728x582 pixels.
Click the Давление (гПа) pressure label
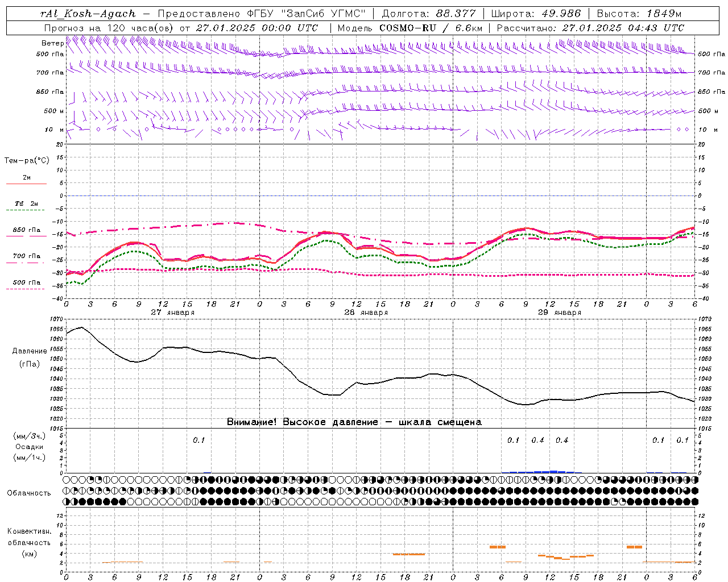coord(30,357)
